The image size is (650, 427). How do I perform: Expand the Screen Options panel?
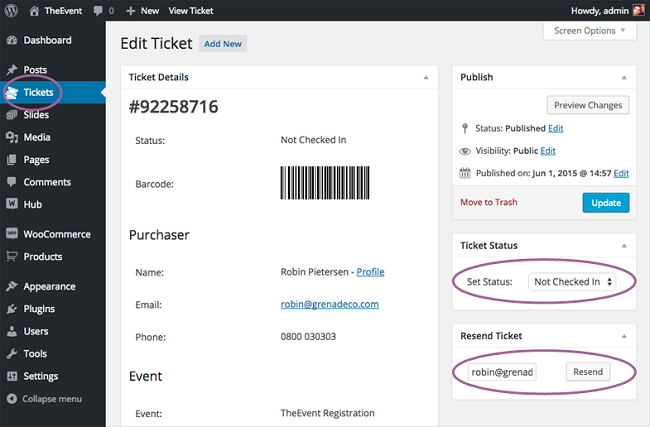tap(592, 31)
